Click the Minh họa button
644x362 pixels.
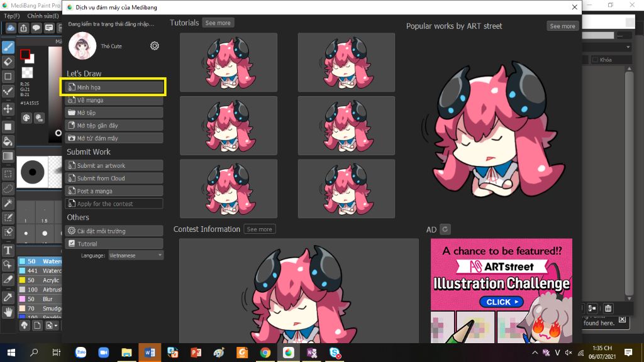[x=114, y=87]
